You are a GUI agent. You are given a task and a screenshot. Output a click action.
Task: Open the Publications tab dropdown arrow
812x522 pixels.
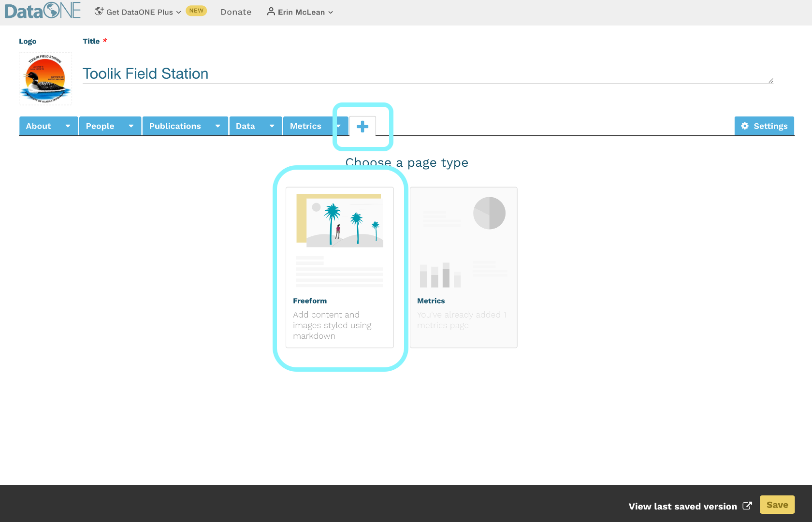pyautogui.click(x=218, y=126)
